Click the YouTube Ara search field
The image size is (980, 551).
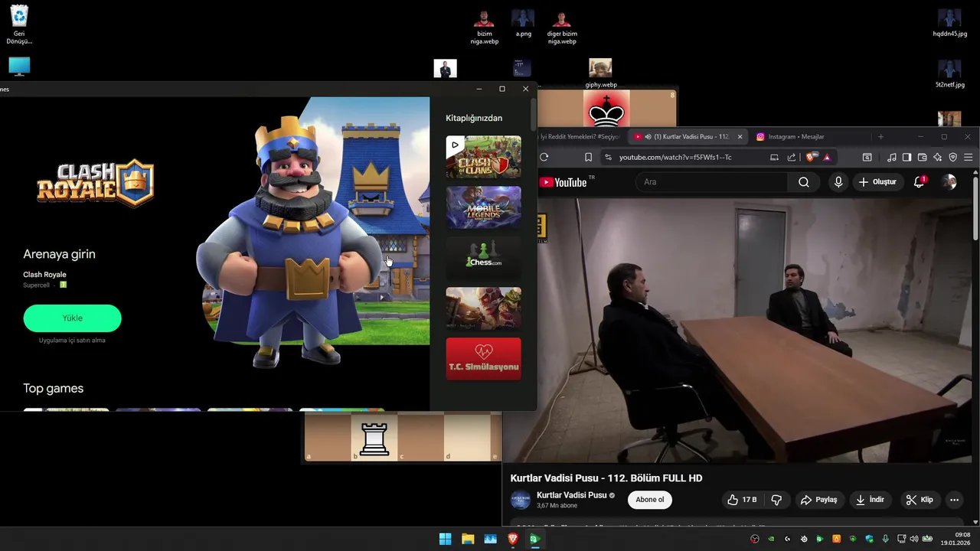[712, 182]
